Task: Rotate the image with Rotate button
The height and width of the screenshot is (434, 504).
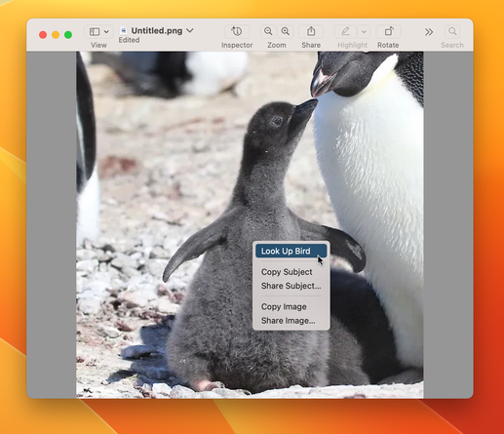Action: click(x=388, y=31)
